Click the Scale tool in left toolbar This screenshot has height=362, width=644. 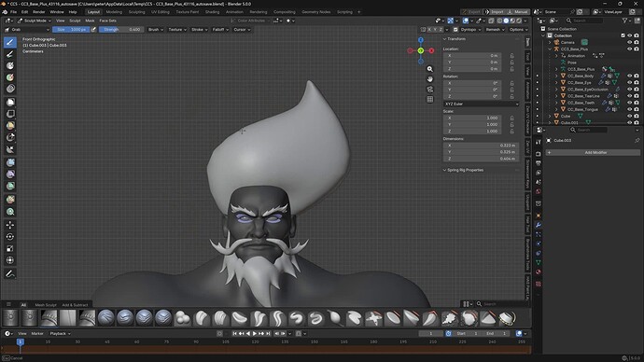point(10,249)
